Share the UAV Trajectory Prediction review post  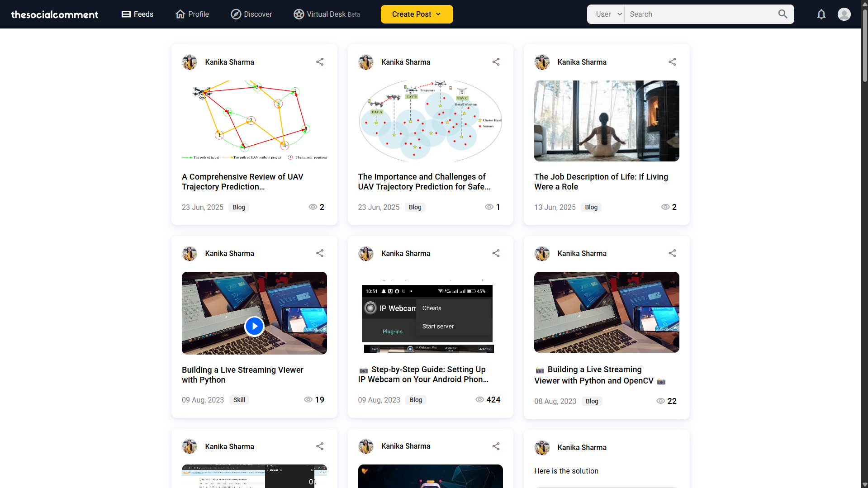(320, 62)
